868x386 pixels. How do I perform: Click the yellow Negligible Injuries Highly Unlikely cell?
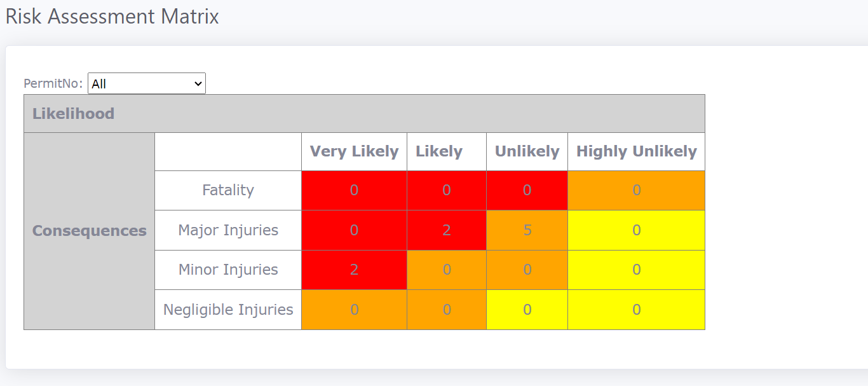pyautogui.click(x=636, y=310)
